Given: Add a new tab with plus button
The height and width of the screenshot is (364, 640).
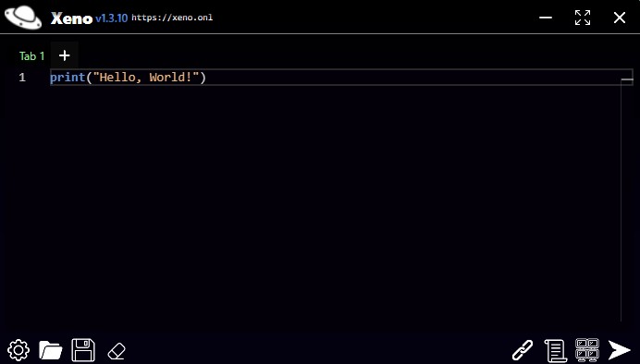Looking at the screenshot, I should (x=65, y=55).
